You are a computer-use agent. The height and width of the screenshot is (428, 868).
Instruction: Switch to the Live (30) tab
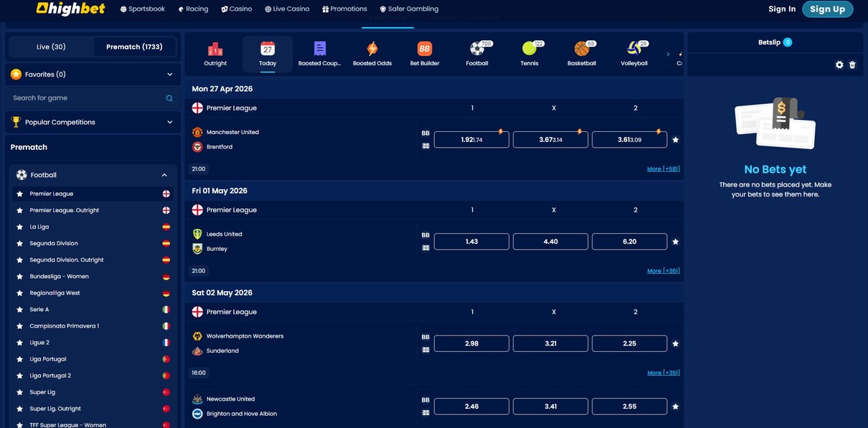tap(51, 47)
